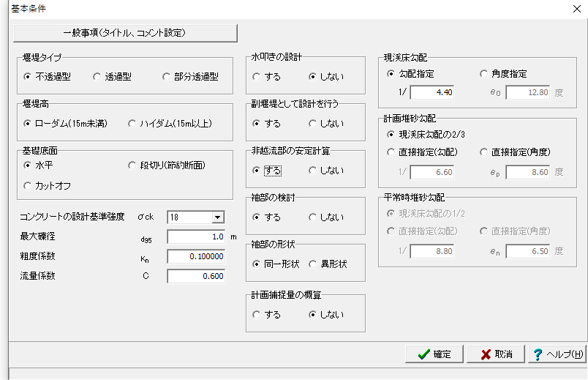
Task: Select 部分透過型 dam type
Action: [x=167, y=76]
